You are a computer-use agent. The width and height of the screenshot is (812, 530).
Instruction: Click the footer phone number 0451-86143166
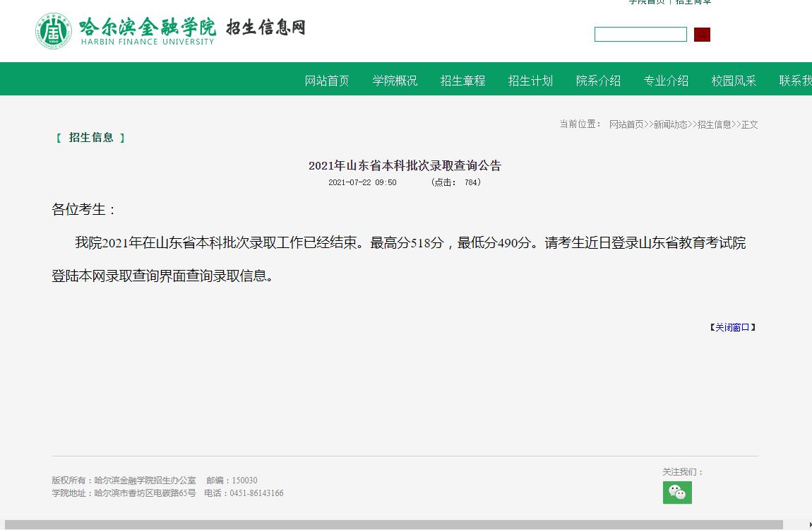point(257,493)
